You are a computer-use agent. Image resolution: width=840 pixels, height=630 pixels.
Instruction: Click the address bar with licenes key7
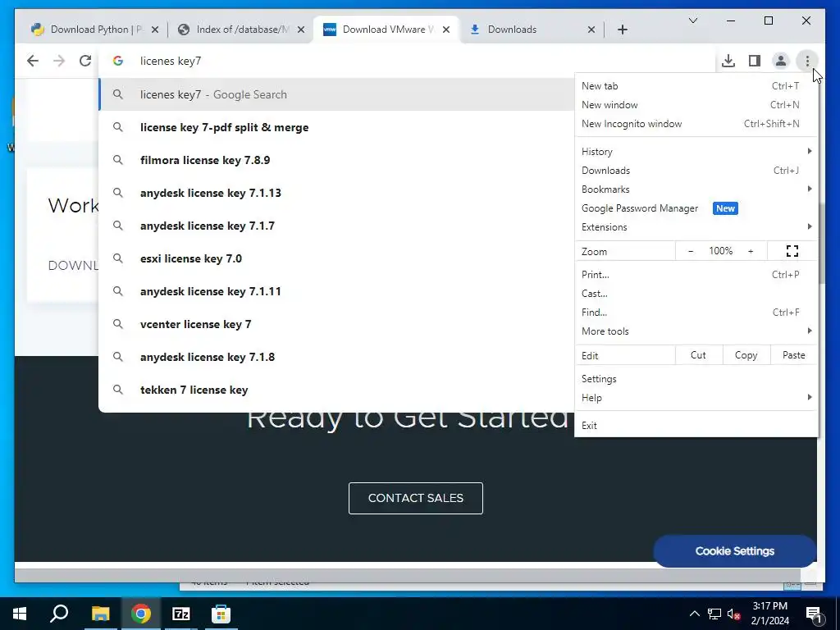[407, 61]
